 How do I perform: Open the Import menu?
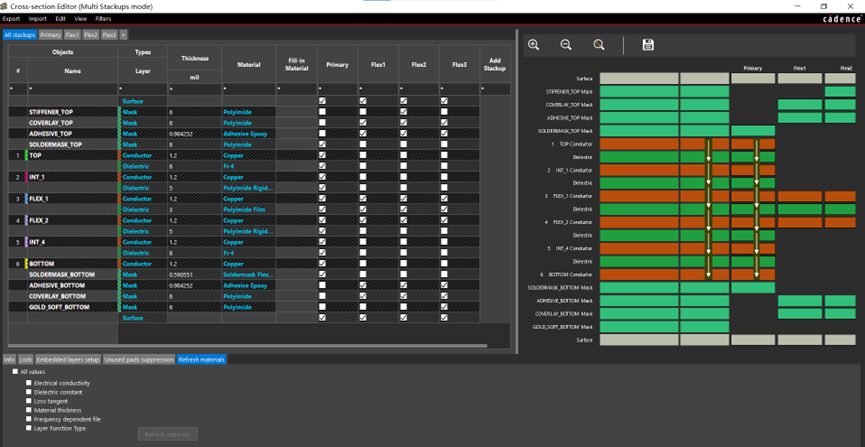pos(37,19)
